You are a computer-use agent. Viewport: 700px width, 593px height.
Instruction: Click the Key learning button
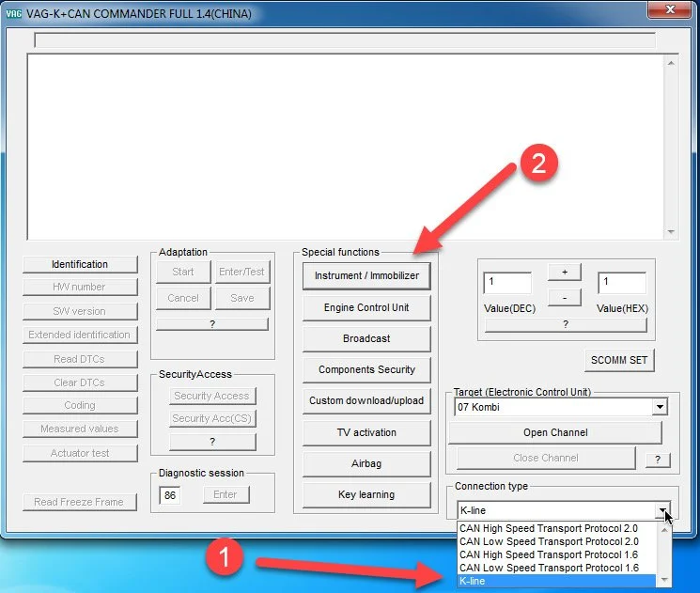click(366, 494)
